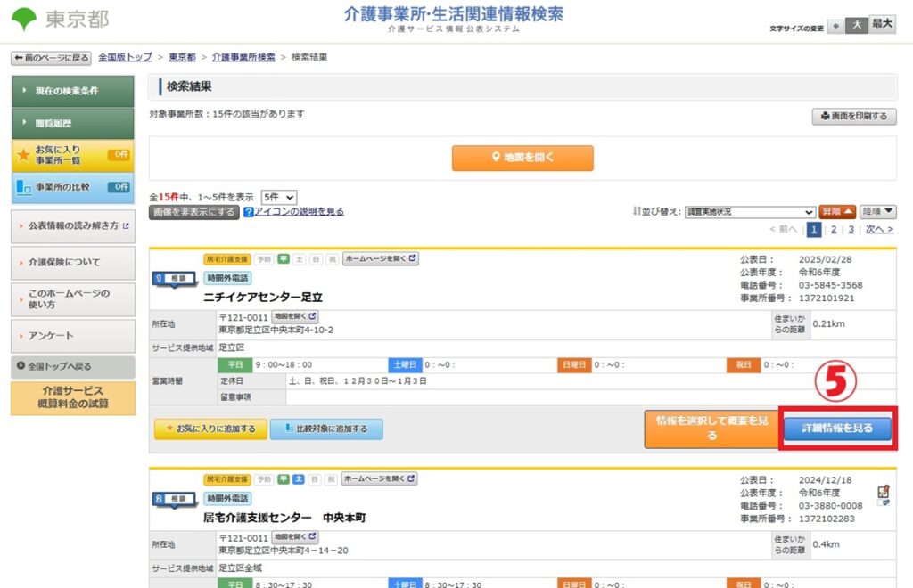Click the green 平 weekday icon on ニチイケアセンター足立
The width and height of the screenshot is (913, 588).
[x=284, y=259]
